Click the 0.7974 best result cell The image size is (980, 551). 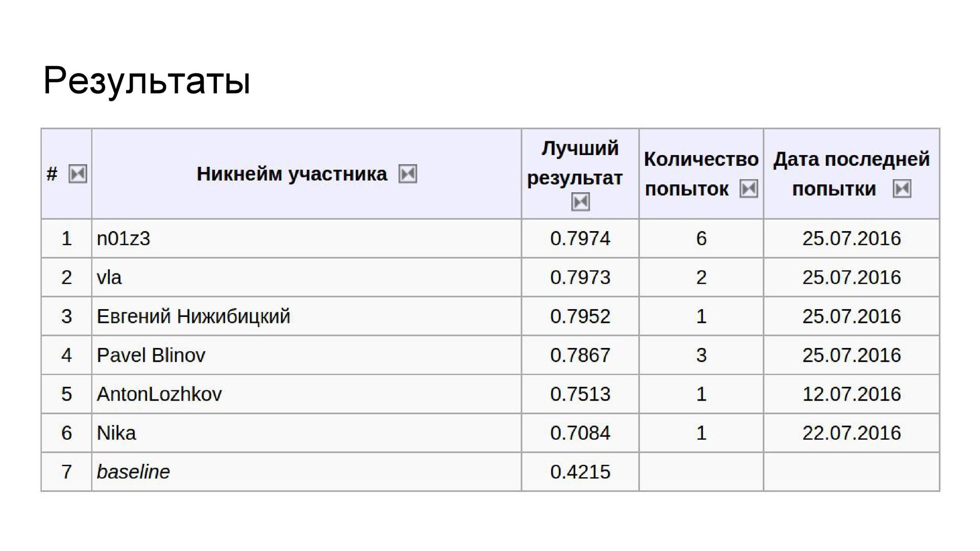click(580, 239)
